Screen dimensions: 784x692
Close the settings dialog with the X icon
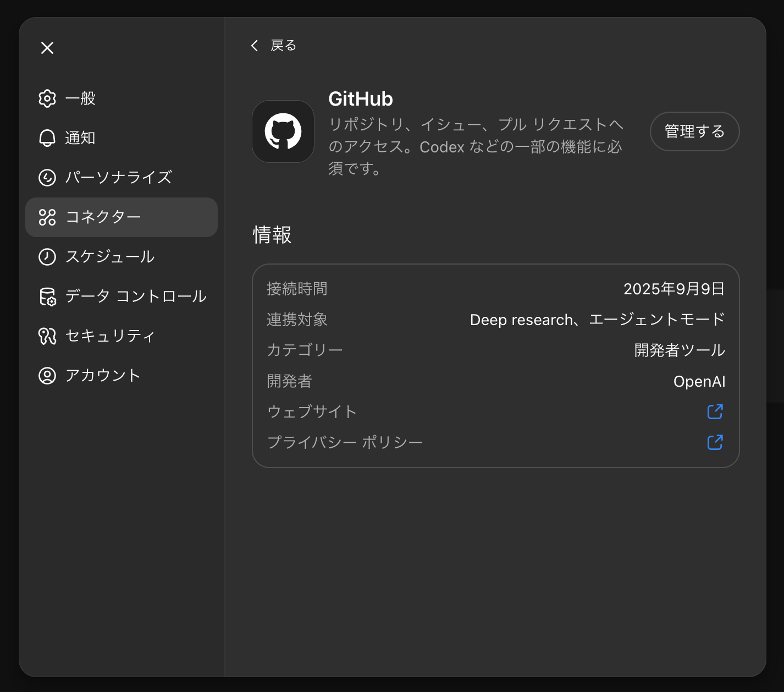point(47,48)
